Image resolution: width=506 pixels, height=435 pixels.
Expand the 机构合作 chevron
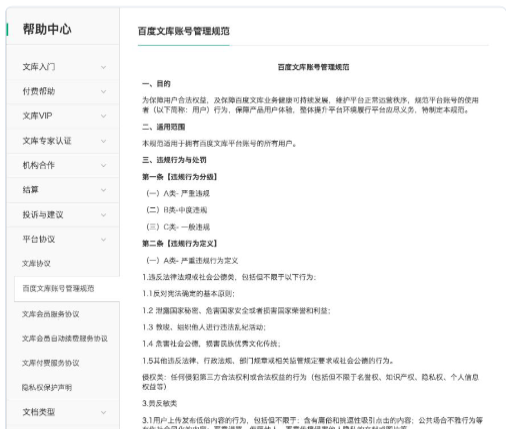point(103,165)
